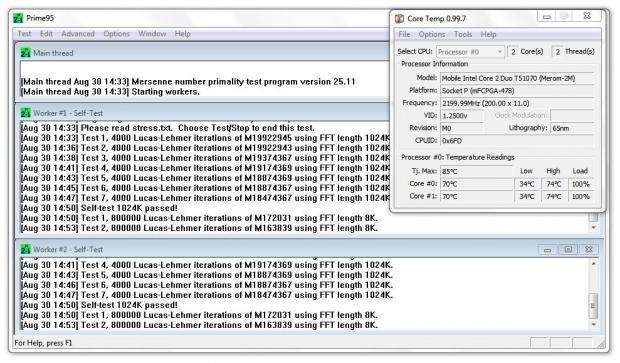The image size is (620, 363).
Task: Open the Prime95 Advanced menu
Action: click(78, 34)
